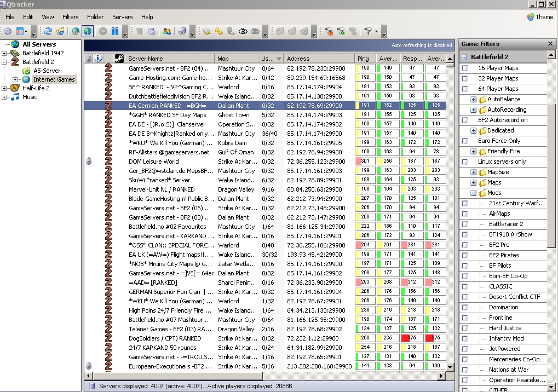Click the Theme button
The width and height of the screenshot is (558, 392).
tap(540, 17)
